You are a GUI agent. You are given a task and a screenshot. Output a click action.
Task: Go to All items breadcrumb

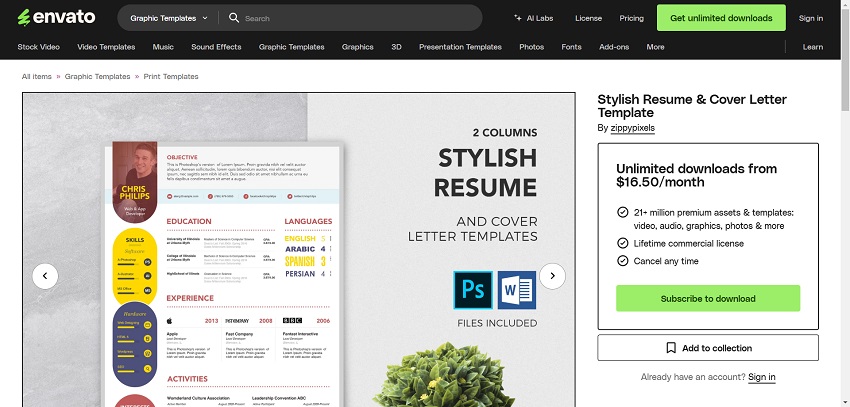click(36, 76)
